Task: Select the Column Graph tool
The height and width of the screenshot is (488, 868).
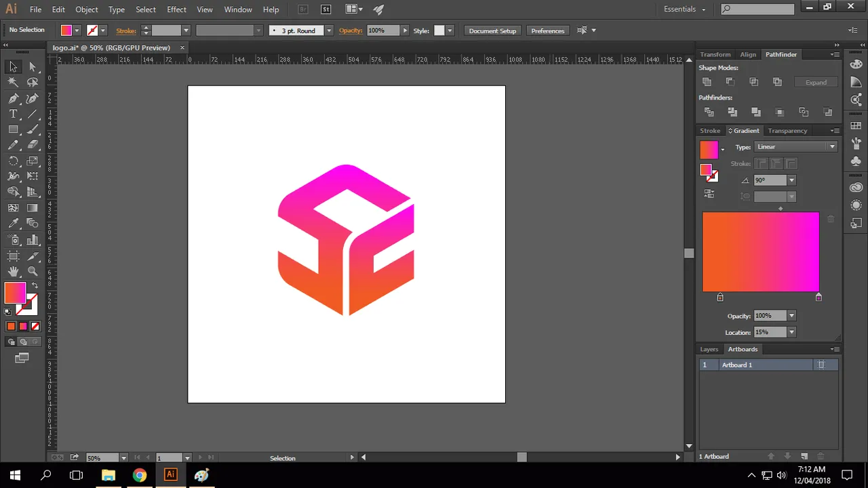Action: (33, 240)
